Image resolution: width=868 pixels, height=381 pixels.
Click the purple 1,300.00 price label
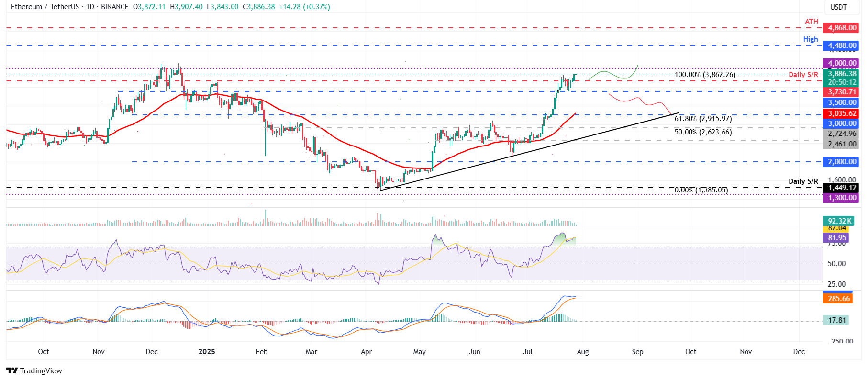pyautogui.click(x=842, y=198)
